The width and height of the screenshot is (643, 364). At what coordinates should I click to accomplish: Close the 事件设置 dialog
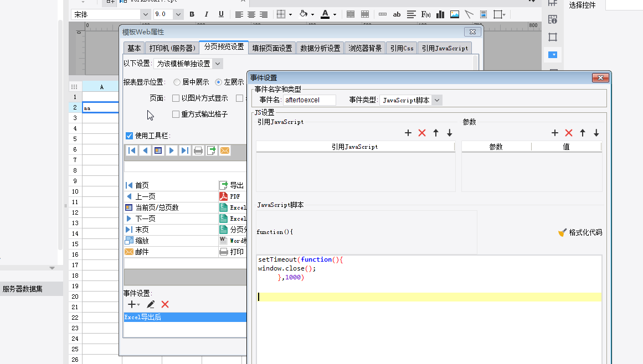tap(600, 78)
